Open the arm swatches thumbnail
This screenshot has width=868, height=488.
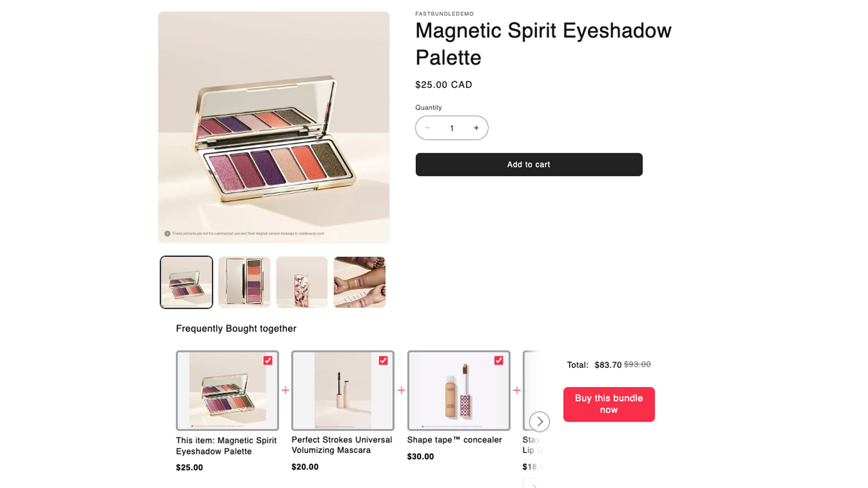pos(359,282)
